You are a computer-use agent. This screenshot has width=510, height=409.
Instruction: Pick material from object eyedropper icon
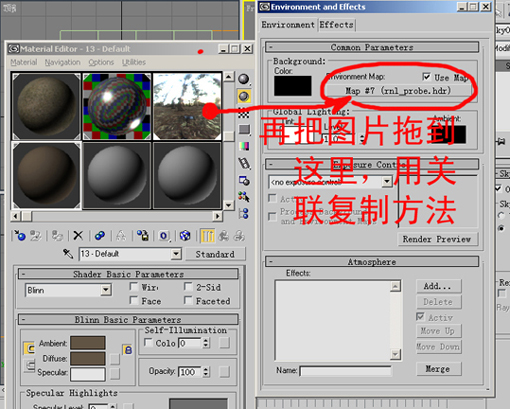pyautogui.click(x=68, y=254)
